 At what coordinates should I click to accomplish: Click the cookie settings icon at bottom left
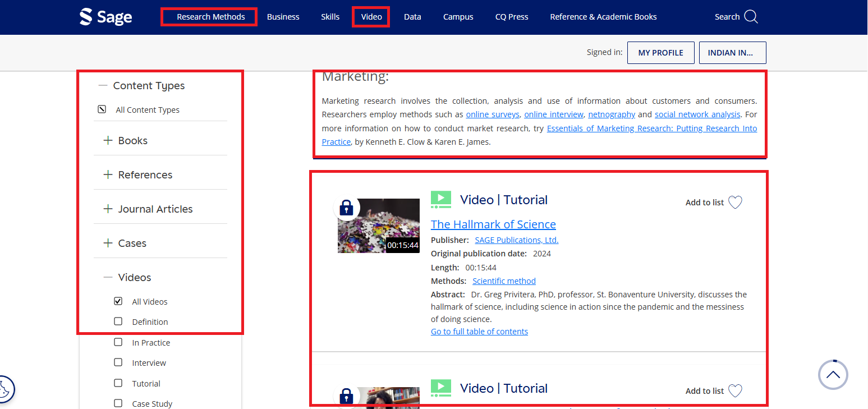point(3,389)
